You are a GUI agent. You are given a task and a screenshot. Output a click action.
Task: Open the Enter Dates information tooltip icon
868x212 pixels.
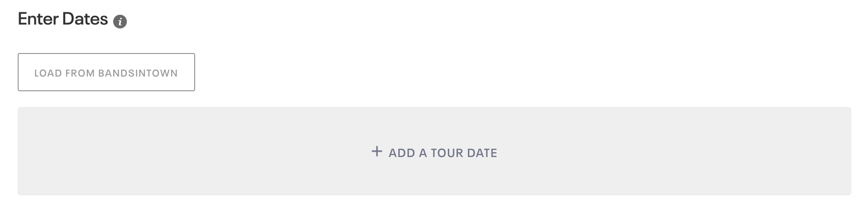[x=120, y=22]
